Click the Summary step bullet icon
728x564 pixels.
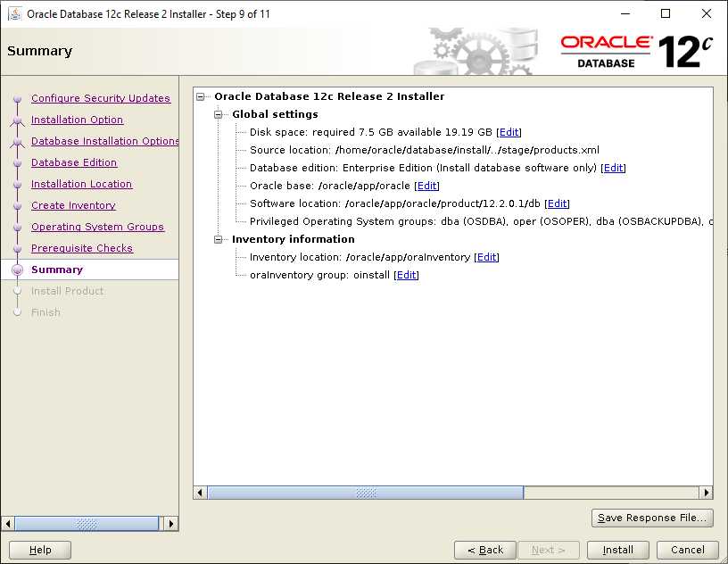pyautogui.click(x=17, y=270)
